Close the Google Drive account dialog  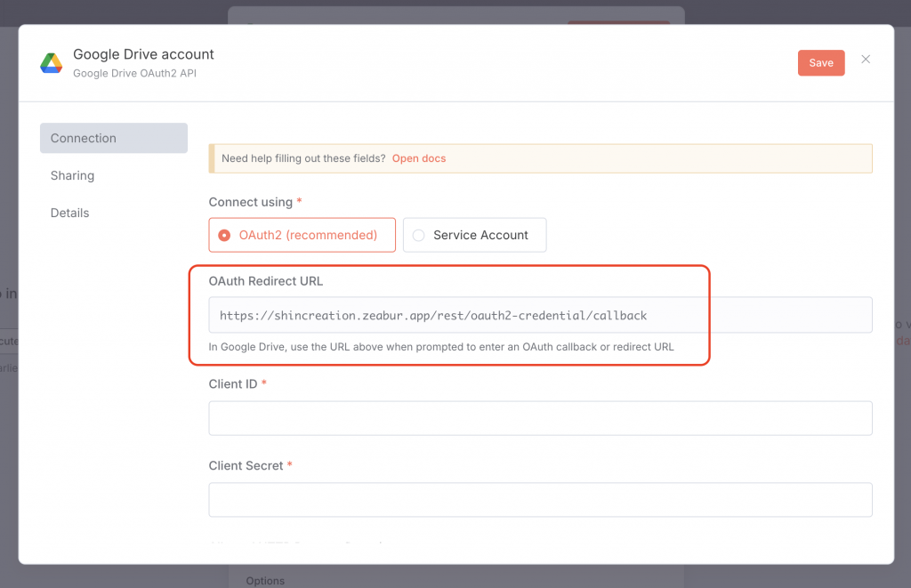point(865,60)
